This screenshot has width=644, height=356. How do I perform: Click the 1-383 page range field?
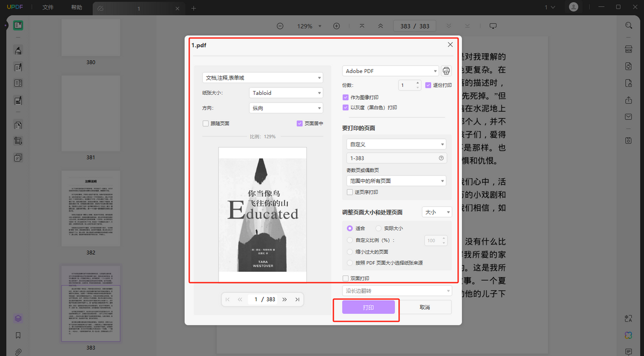click(396, 158)
